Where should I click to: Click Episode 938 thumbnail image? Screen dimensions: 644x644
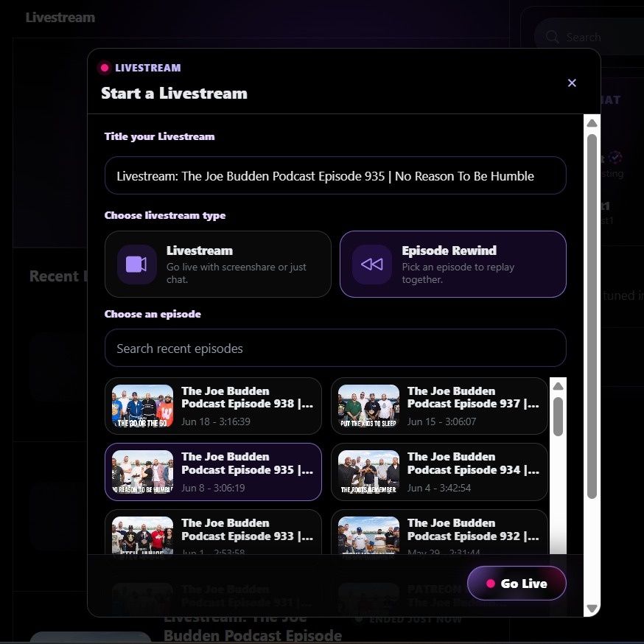[x=142, y=406]
